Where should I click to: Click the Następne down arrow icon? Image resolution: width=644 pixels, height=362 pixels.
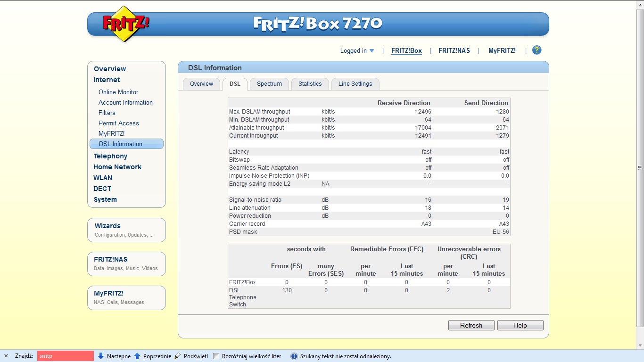[101, 356]
